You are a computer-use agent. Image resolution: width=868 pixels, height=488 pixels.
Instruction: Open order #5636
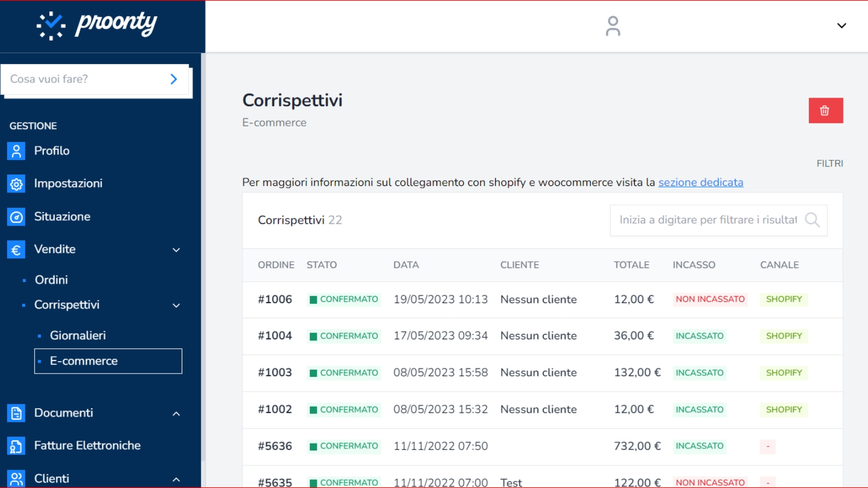pos(275,446)
